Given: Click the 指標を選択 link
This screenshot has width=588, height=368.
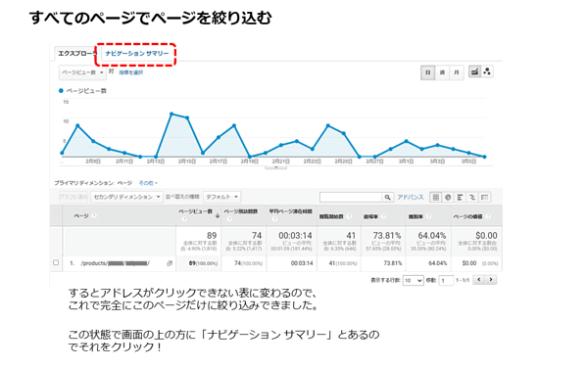Looking at the screenshot, I should click(x=131, y=72).
